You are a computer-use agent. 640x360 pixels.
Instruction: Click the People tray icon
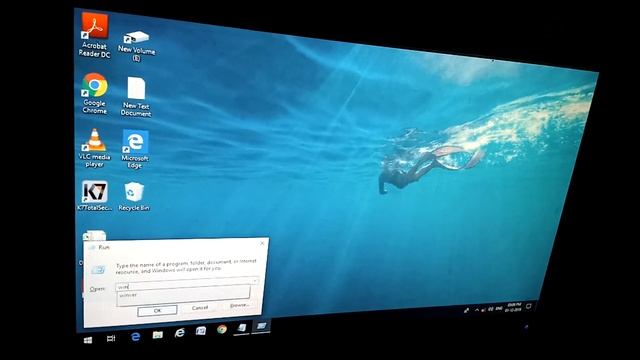point(466,311)
